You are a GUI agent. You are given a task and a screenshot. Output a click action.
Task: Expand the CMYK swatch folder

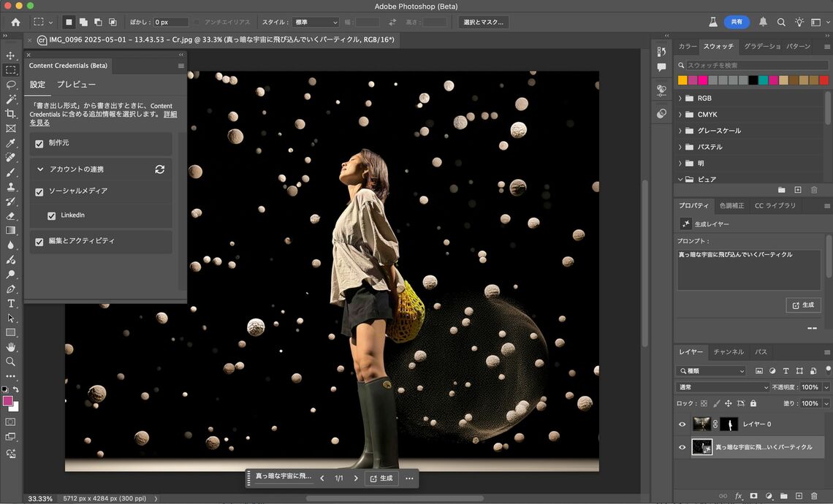680,114
